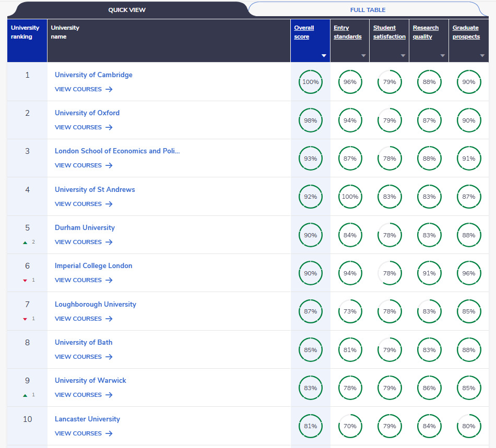
Task: Sort by Entry standards dropdown arrow
Action: pyautogui.click(x=363, y=55)
